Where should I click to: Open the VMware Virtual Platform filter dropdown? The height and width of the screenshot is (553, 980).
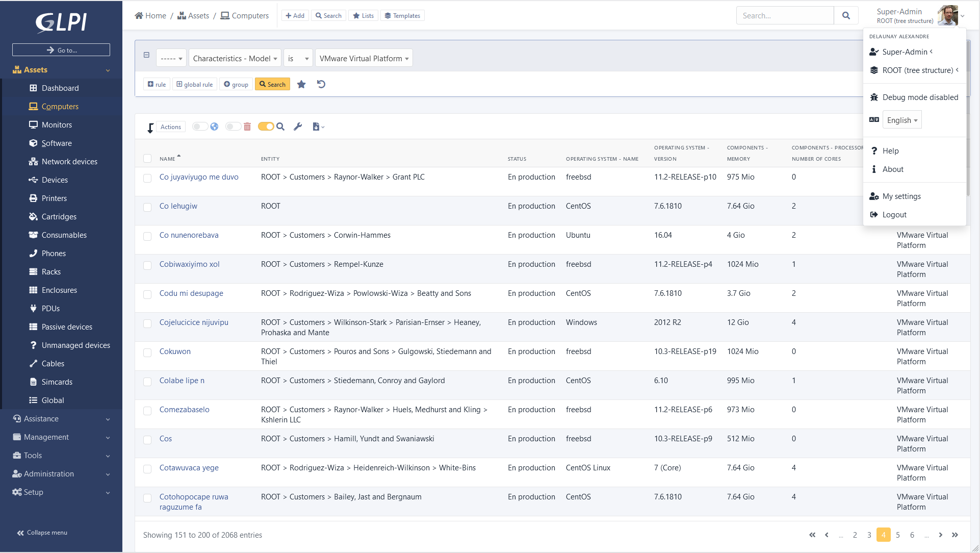click(364, 58)
